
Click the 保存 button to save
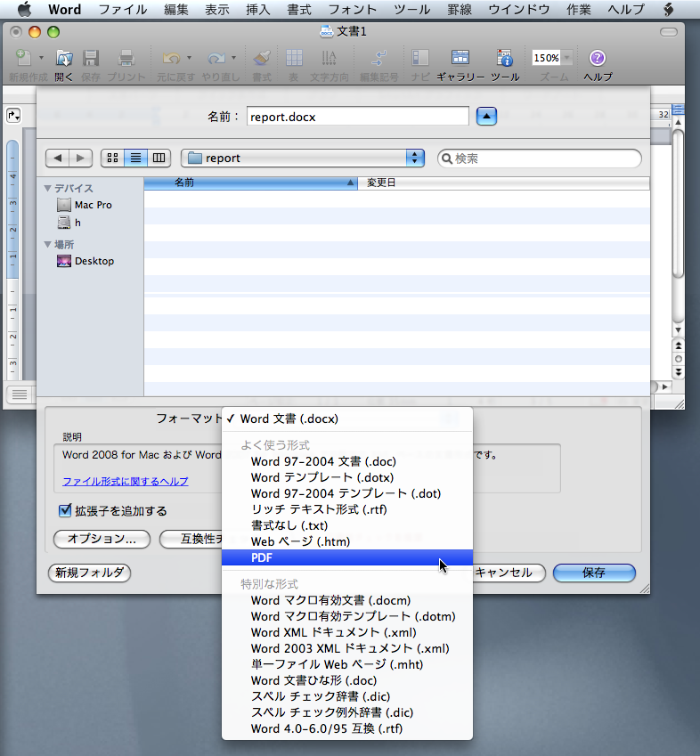click(x=594, y=573)
